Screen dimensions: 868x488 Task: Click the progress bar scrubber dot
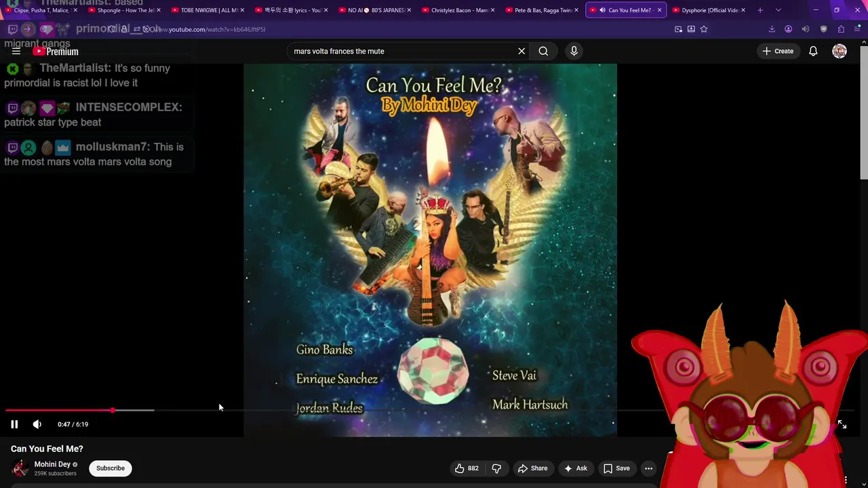click(x=113, y=411)
